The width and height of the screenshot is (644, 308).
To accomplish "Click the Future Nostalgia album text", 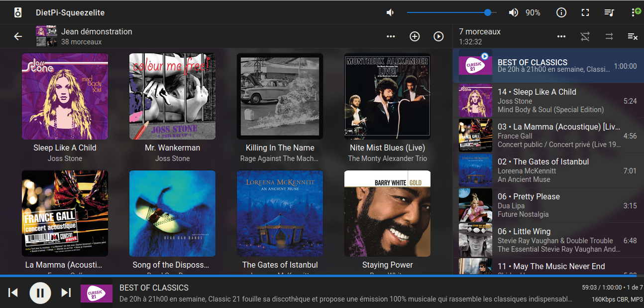I will click(523, 214).
